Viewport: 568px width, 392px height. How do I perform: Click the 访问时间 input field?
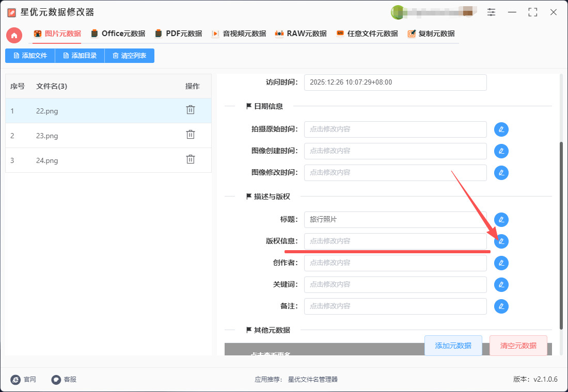point(395,83)
